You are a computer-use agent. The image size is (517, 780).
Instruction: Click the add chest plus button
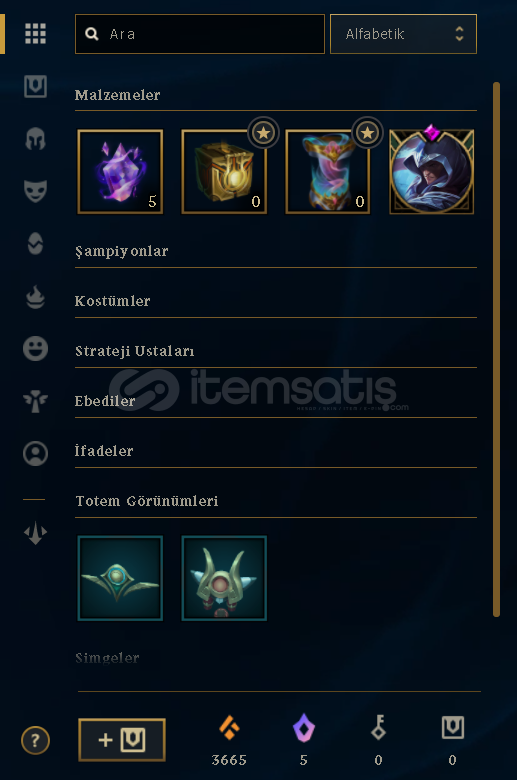click(x=122, y=740)
